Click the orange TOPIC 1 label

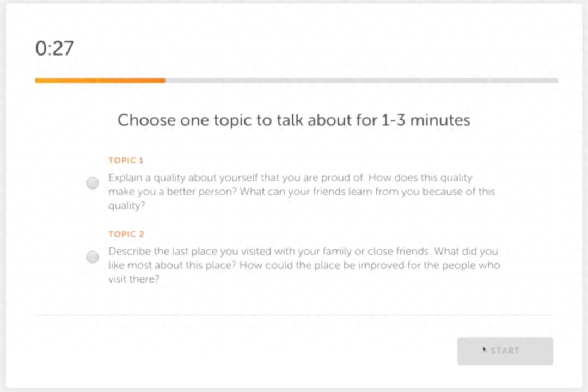click(x=126, y=161)
